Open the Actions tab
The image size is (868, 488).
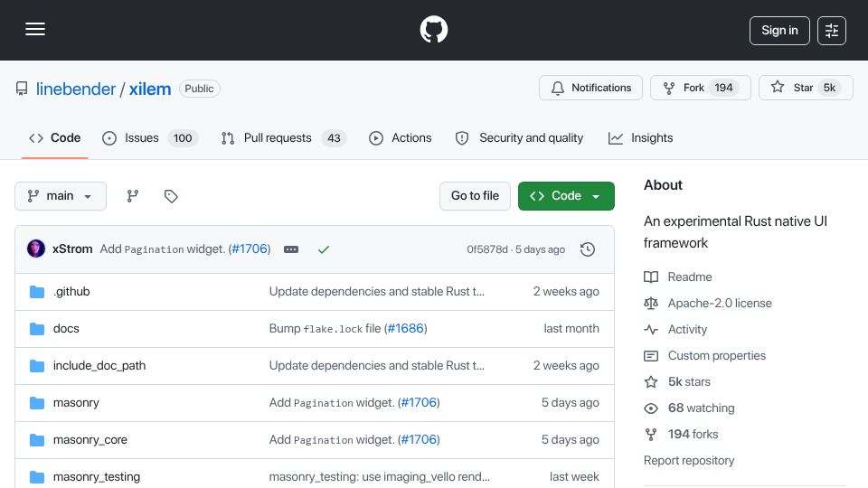coord(401,137)
